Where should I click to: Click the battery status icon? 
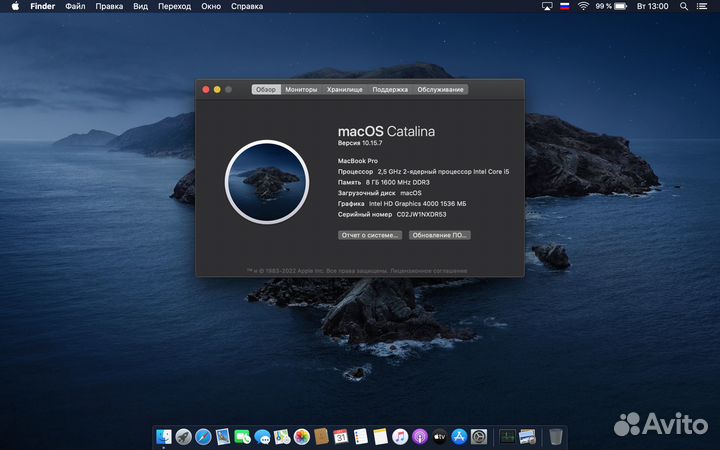(x=621, y=6)
